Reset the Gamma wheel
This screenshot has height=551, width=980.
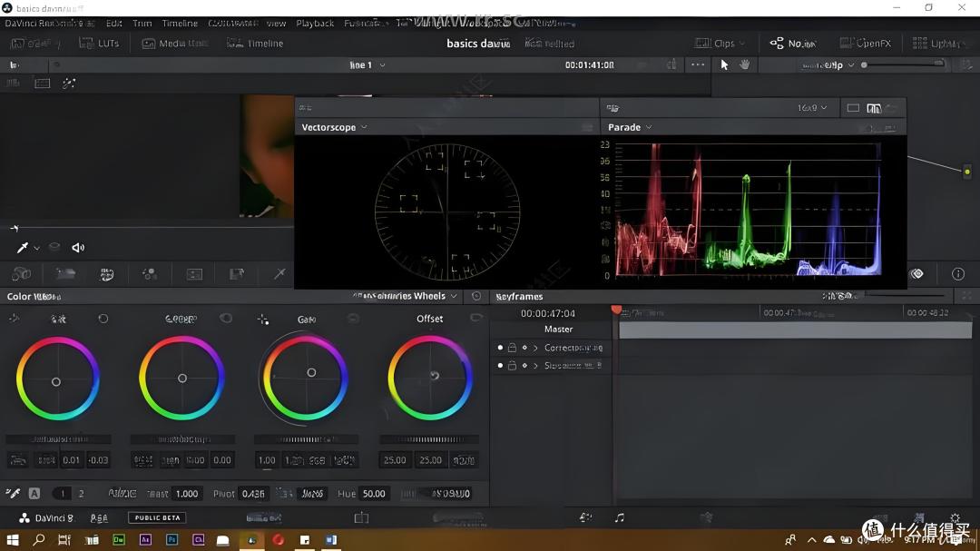[x=226, y=319]
